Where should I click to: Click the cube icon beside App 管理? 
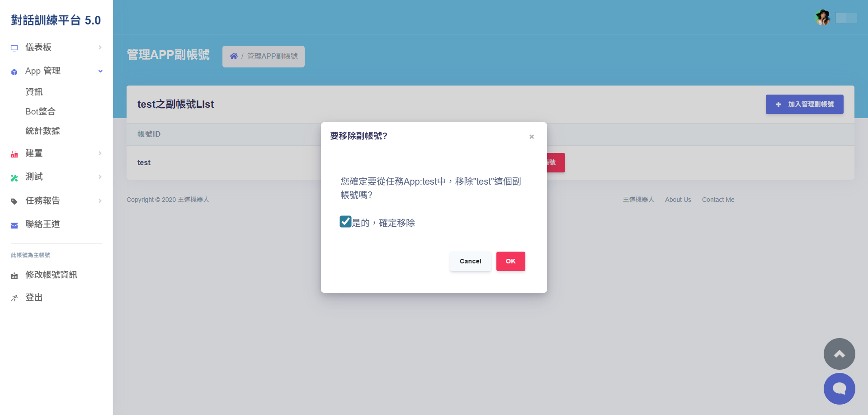[14, 72]
